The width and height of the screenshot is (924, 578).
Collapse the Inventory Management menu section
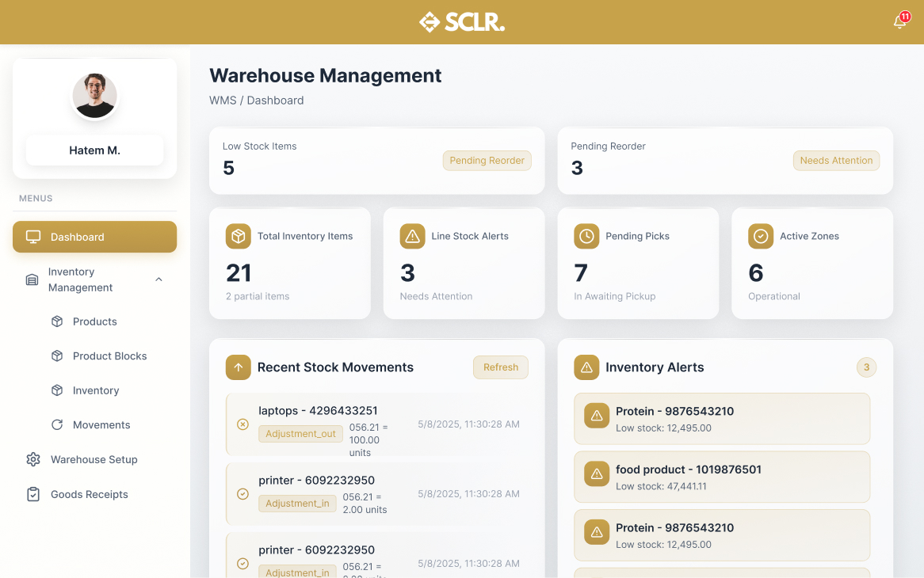coord(158,279)
